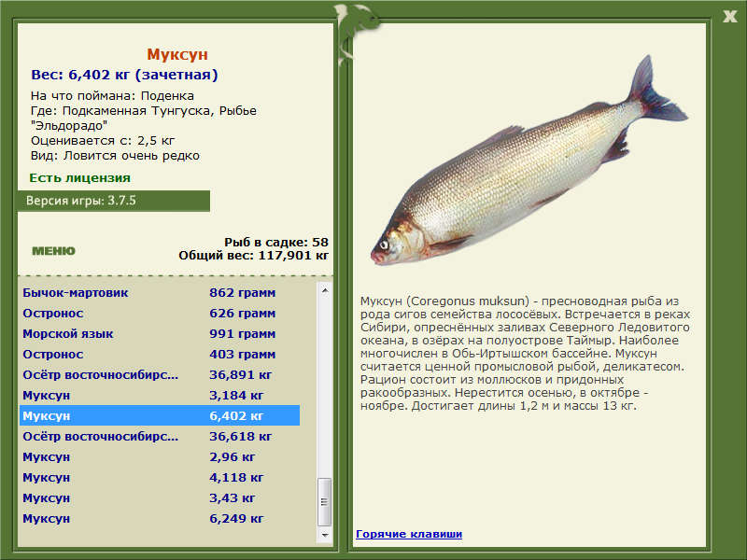Open the МЕНЮ menu
The height and width of the screenshot is (560, 747).
click(x=53, y=251)
